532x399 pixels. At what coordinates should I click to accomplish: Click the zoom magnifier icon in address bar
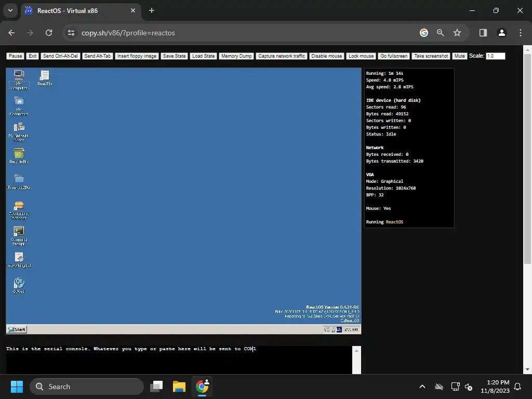pos(441,33)
